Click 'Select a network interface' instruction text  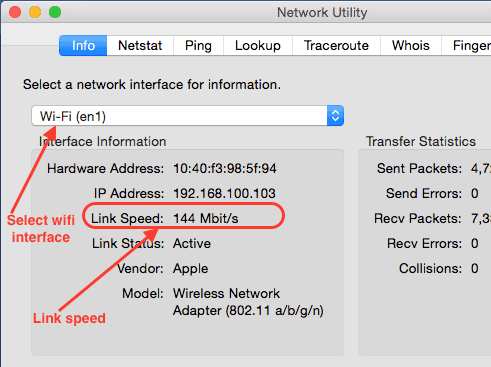152,84
